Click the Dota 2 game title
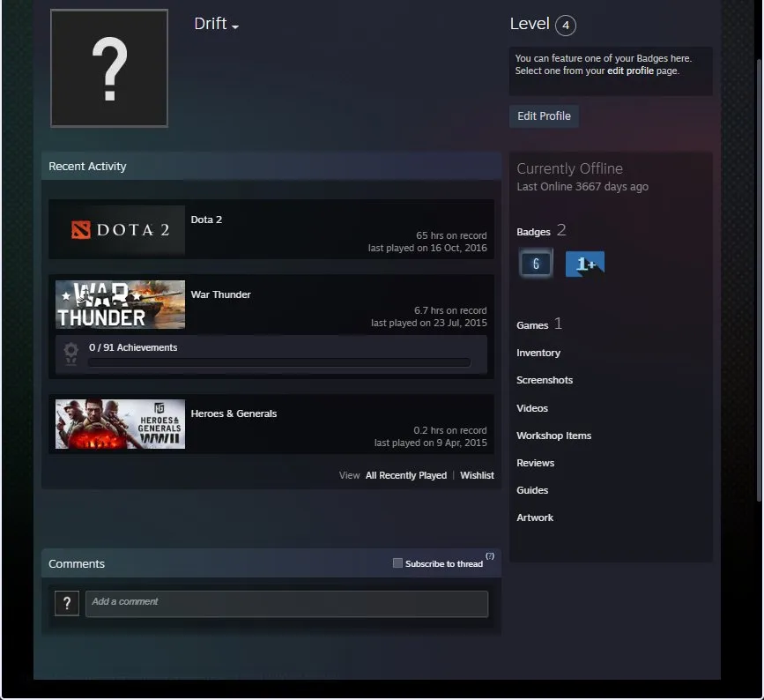The image size is (764, 700). [x=206, y=220]
